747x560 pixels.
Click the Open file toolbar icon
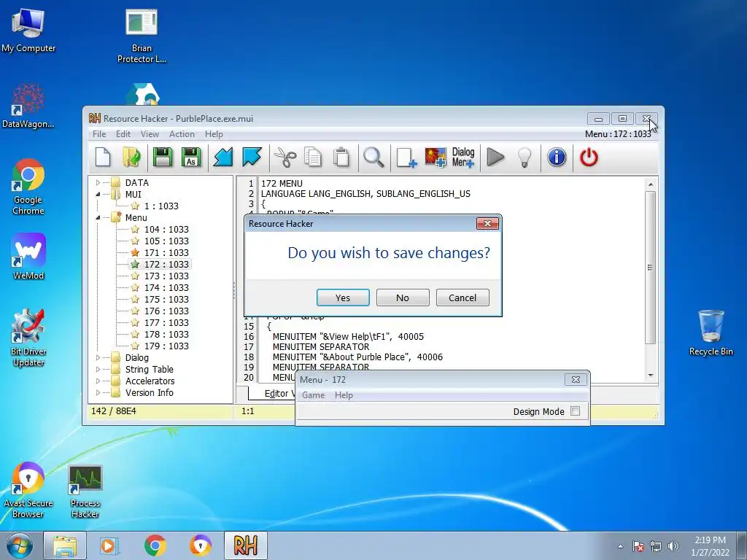pyautogui.click(x=131, y=157)
